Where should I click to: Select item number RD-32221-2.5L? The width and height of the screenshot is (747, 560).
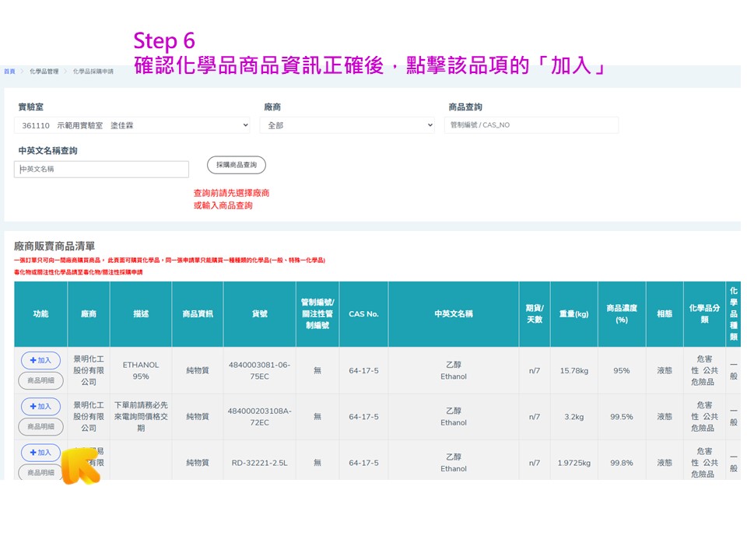260,463
